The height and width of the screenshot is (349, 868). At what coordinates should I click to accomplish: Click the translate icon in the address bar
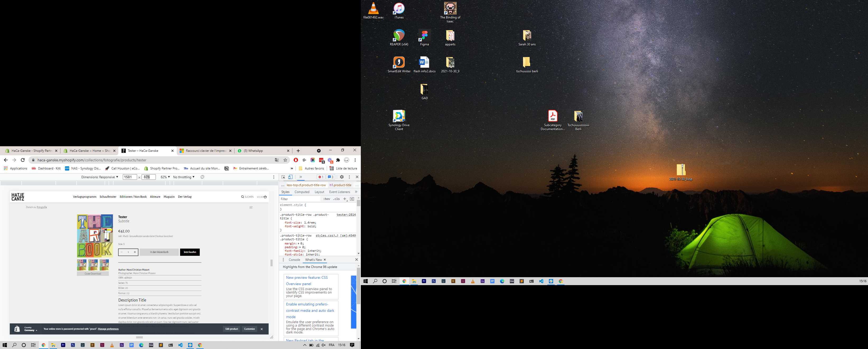click(x=277, y=160)
